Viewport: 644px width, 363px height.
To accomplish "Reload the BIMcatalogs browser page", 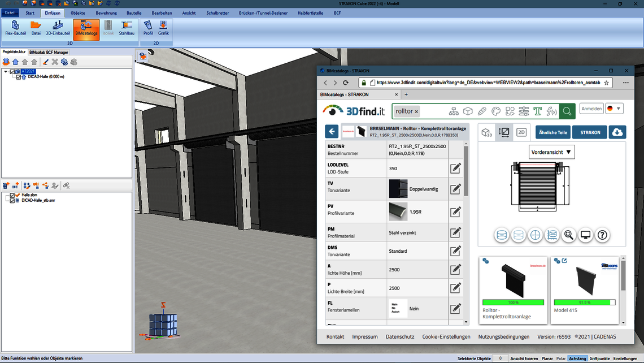I will coord(346,83).
